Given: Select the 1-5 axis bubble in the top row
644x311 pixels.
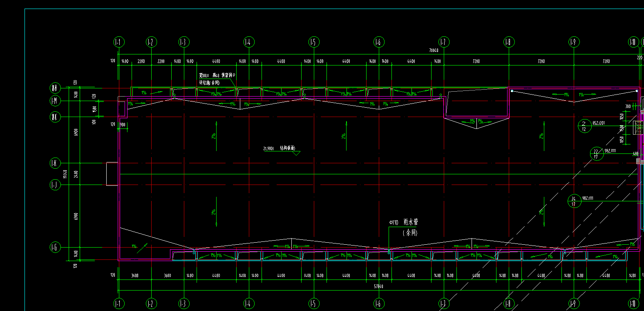Looking at the screenshot, I should click(314, 42).
